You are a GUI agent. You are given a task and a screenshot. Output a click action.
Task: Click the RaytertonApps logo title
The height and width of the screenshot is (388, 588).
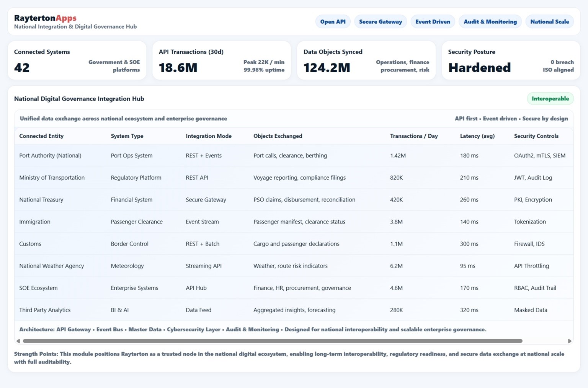(x=45, y=18)
